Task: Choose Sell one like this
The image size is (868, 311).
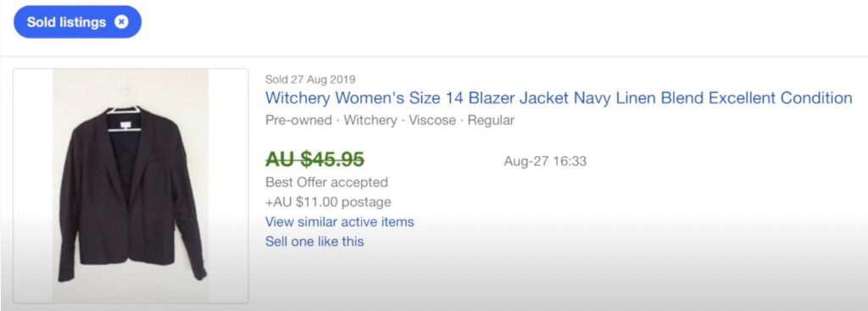Action: tap(314, 242)
